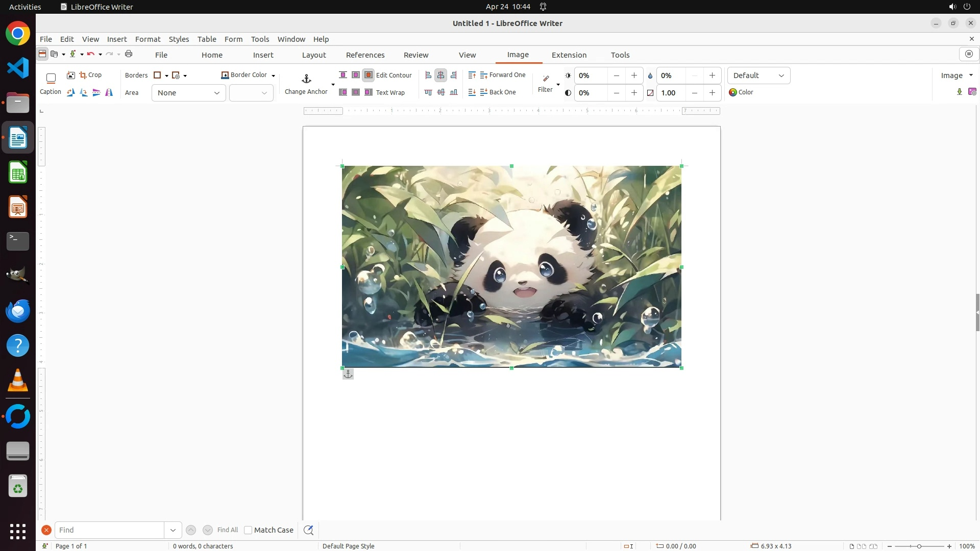The image size is (980, 551).
Task: Open Find and Replace icon
Action: [x=308, y=530]
